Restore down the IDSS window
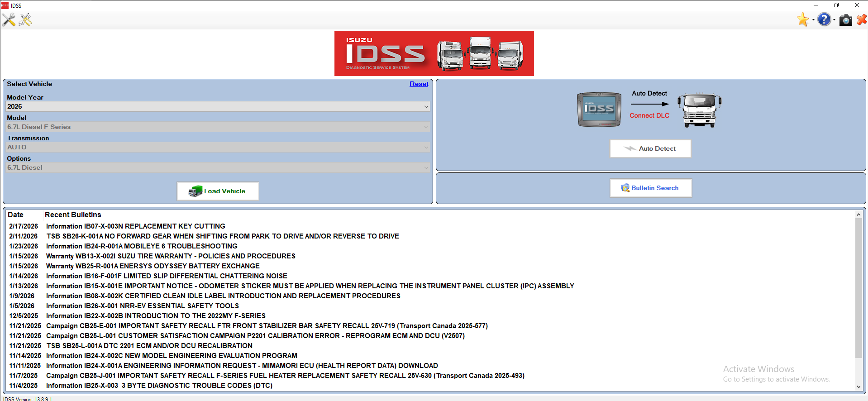 click(x=836, y=5)
